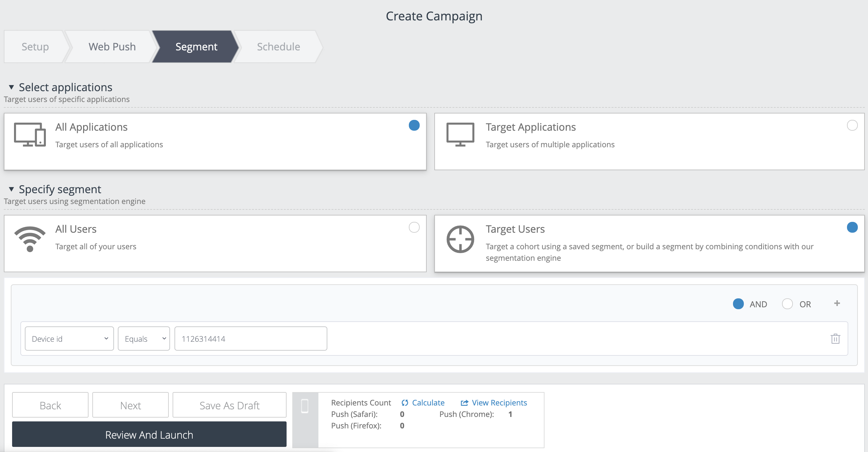Click the trash icon to delete condition
Image resolution: width=868 pixels, height=452 pixels.
tap(835, 338)
